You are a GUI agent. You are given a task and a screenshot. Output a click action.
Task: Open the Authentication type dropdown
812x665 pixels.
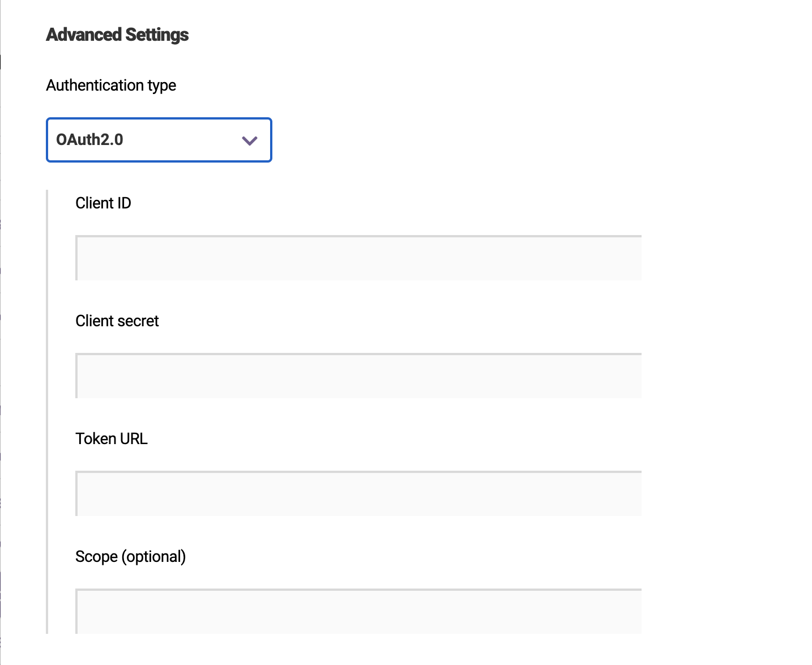coord(159,140)
